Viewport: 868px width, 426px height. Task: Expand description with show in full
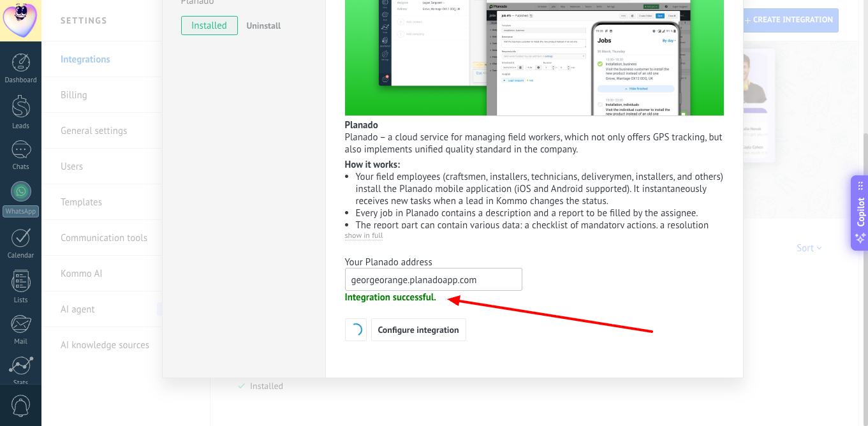coord(364,235)
